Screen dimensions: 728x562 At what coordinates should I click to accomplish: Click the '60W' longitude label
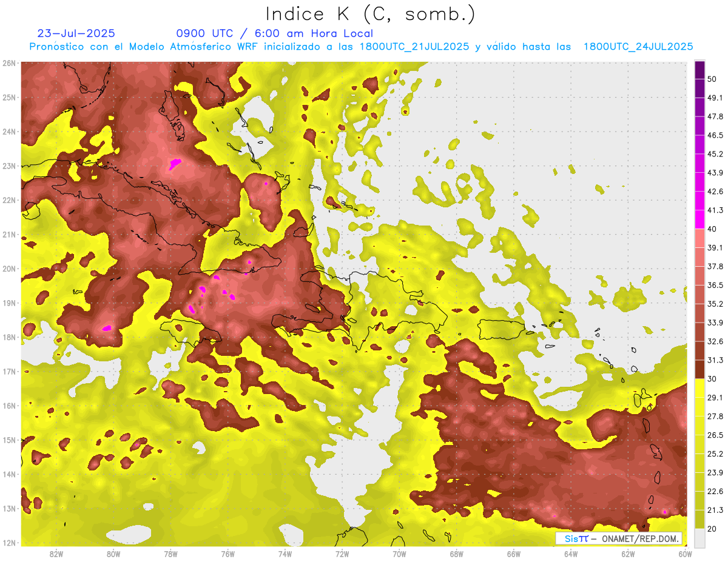[685, 554]
